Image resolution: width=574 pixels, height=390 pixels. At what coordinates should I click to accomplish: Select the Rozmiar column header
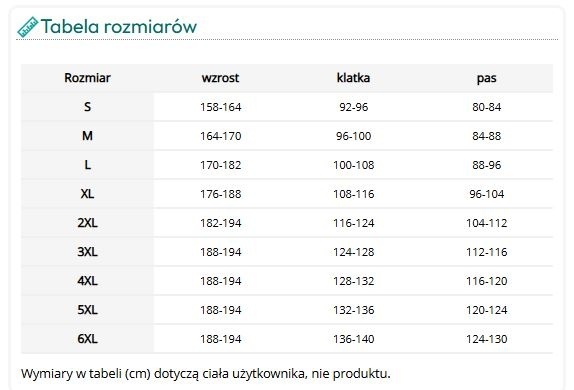click(x=87, y=78)
